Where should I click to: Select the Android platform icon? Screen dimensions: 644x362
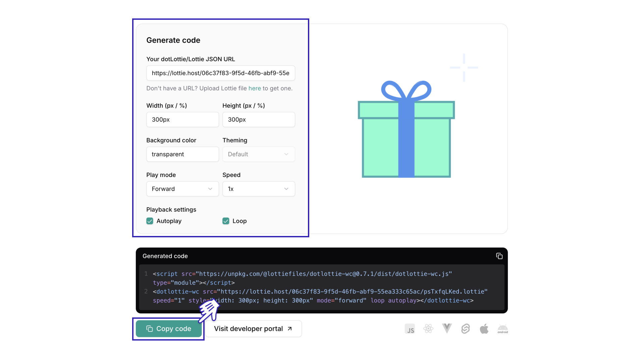click(503, 329)
